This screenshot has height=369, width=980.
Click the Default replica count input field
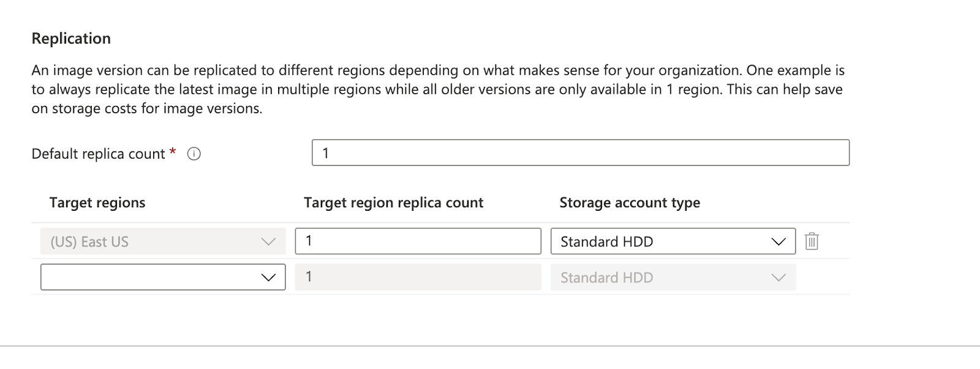[579, 153]
